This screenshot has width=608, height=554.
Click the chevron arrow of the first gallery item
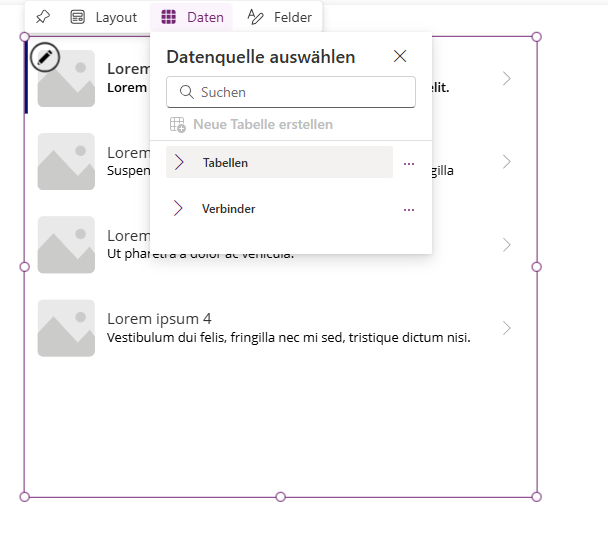tap(507, 78)
